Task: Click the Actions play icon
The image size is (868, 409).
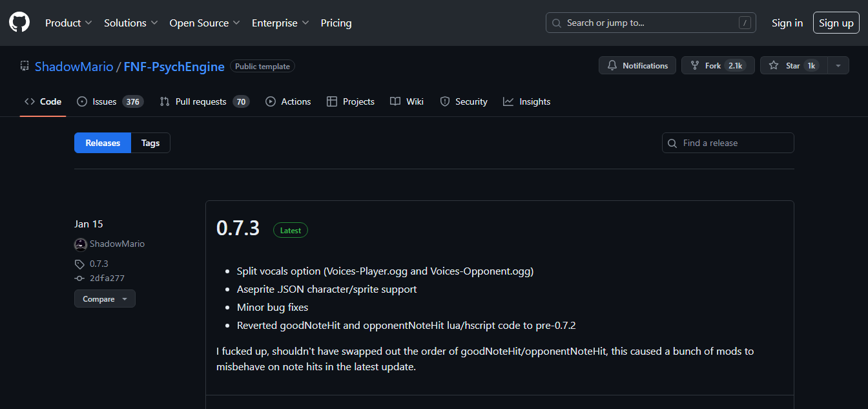Action: (x=271, y=101)
